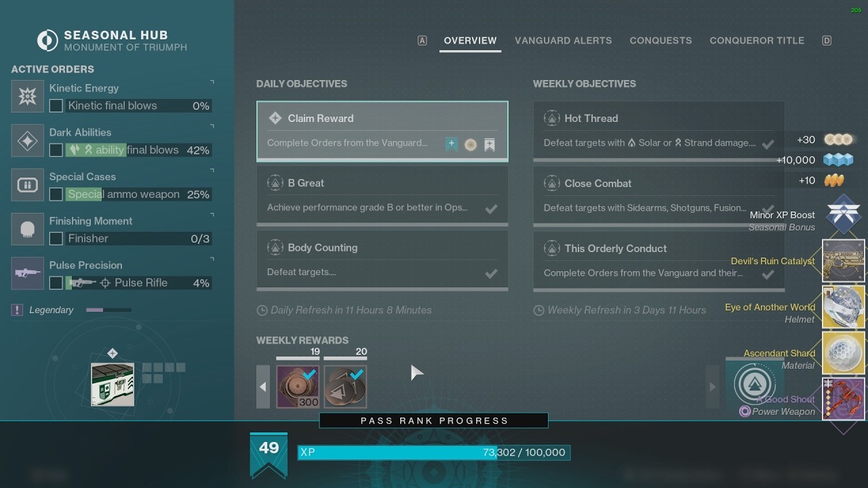Toggle the Kinetic final blows checkbox

[x=56, y=106]
